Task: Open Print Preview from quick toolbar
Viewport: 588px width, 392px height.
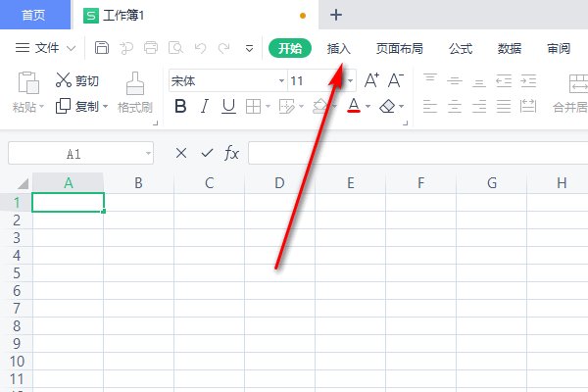Action: click(x=175, y=48)
